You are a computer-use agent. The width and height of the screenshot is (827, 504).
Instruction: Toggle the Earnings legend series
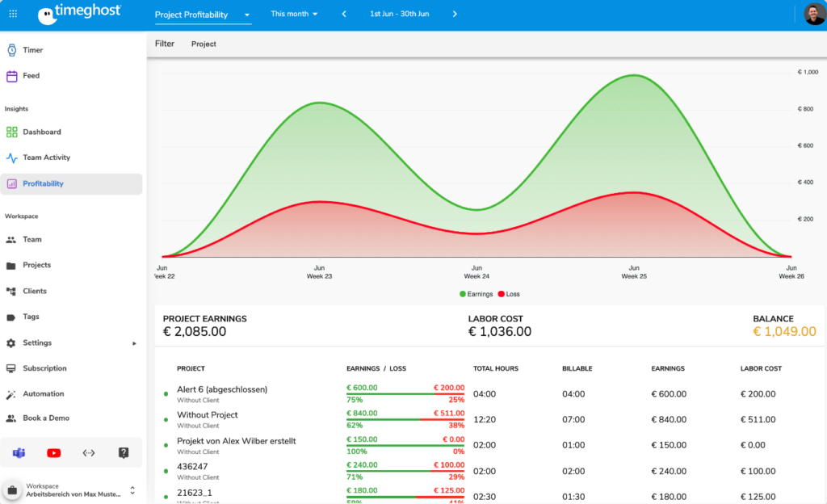[476, 294]
